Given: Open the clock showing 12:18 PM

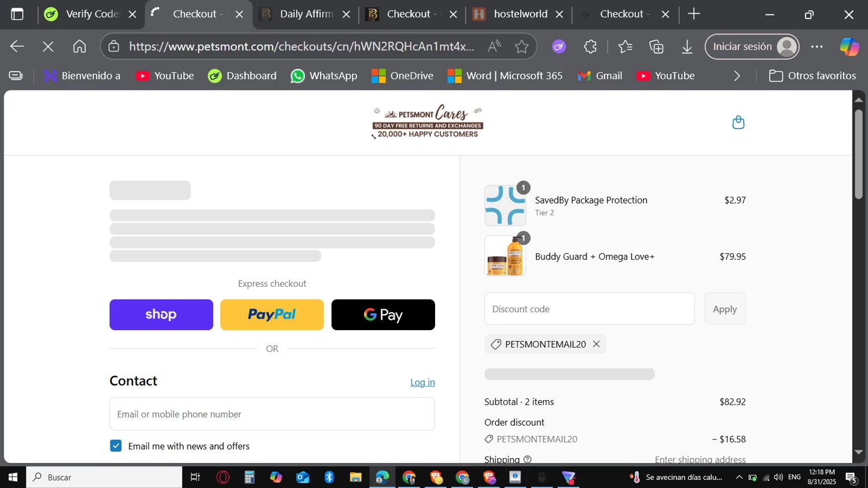Looking at the screenshot, I should [x=822, y=477].
